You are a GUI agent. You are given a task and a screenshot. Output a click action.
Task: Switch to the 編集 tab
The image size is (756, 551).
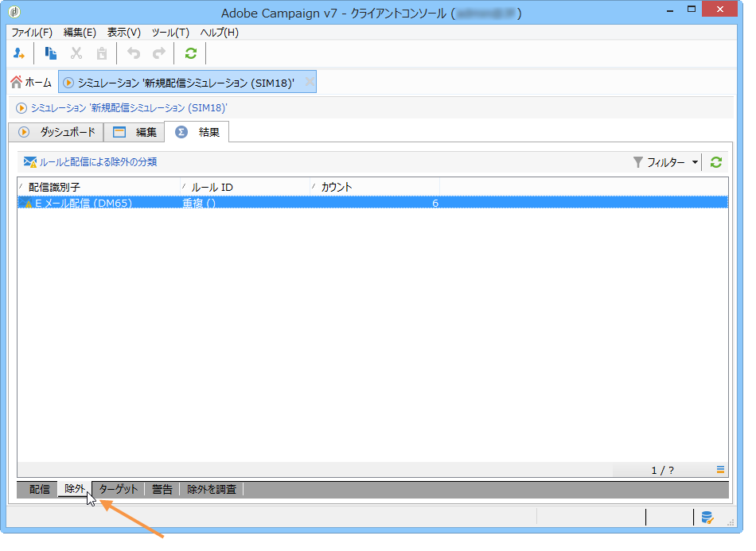point(134,132)
